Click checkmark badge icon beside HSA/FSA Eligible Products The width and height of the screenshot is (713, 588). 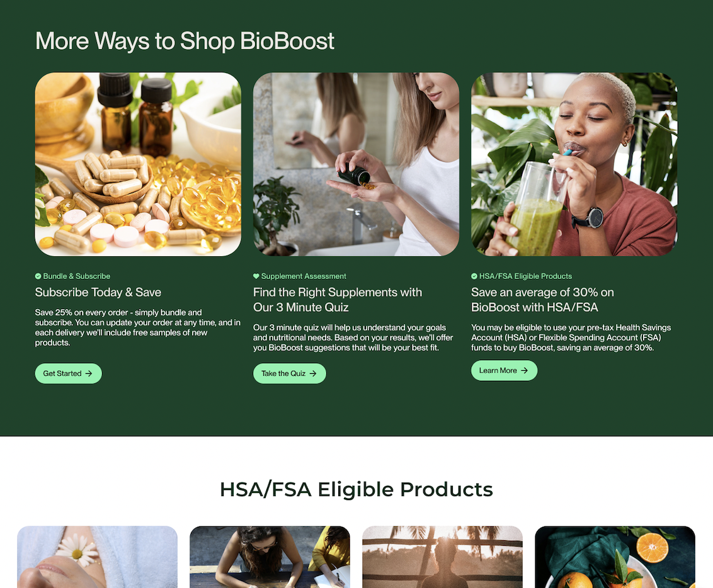coord(474,276)
